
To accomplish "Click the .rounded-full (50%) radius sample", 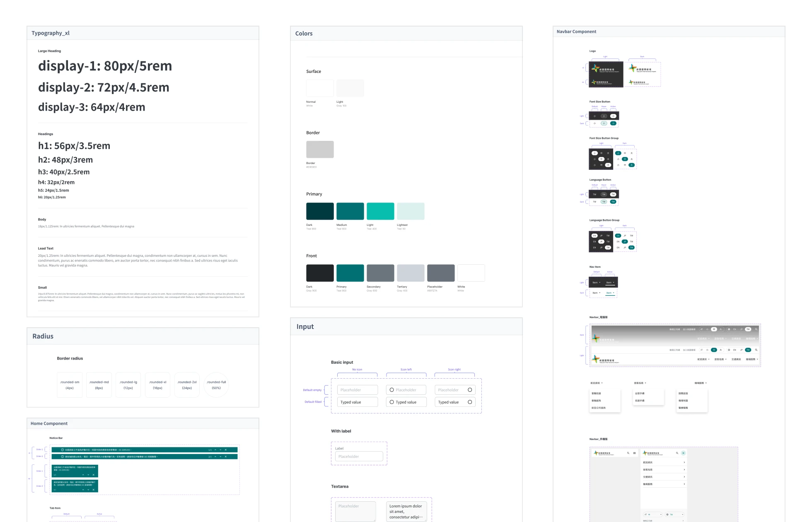I will tap(216, 385).
